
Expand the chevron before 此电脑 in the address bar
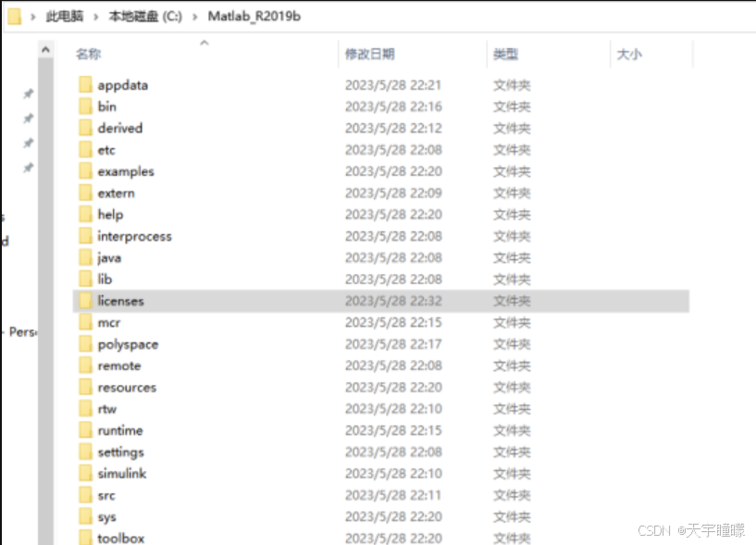tap(33, 17)
